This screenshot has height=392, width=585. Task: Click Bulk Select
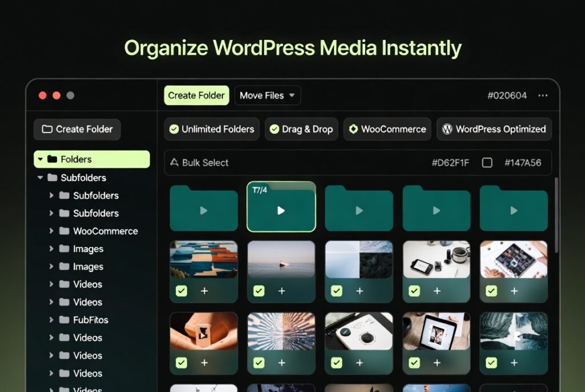[199, 163]
